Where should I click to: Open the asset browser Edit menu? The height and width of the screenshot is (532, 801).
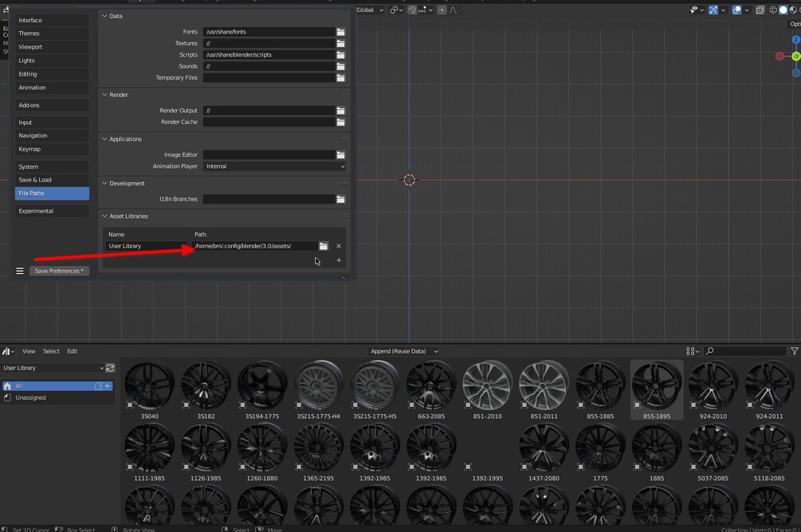[72, 351]
